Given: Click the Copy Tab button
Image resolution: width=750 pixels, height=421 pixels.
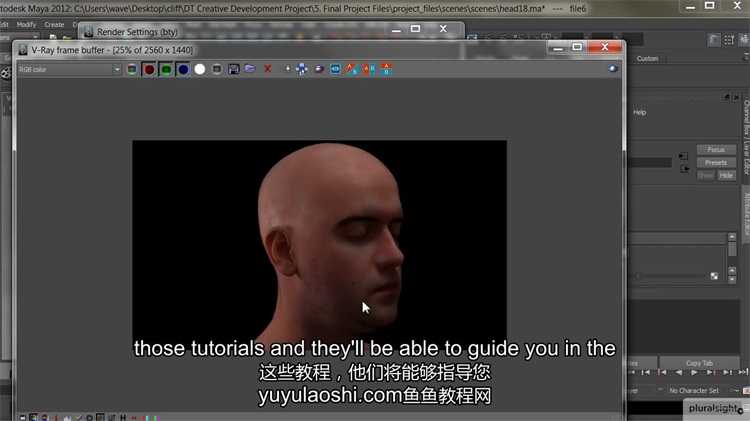Looking at the screenshot, I should (699, 363).
